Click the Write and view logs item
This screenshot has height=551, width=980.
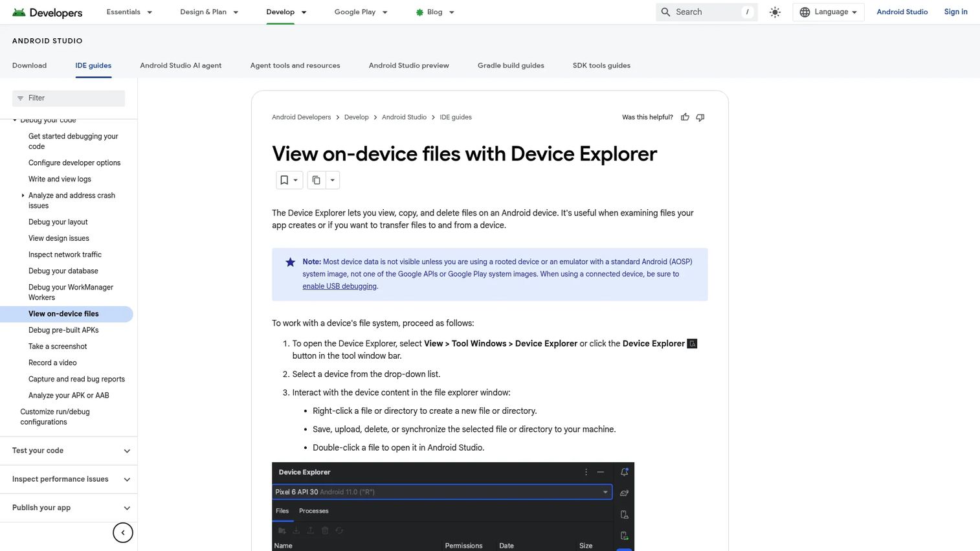click(60, 179)
